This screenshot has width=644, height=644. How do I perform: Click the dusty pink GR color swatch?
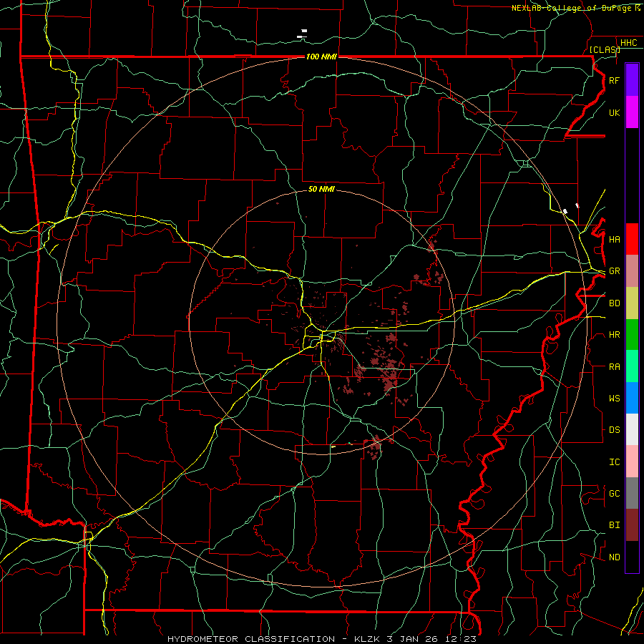point(632,271)
